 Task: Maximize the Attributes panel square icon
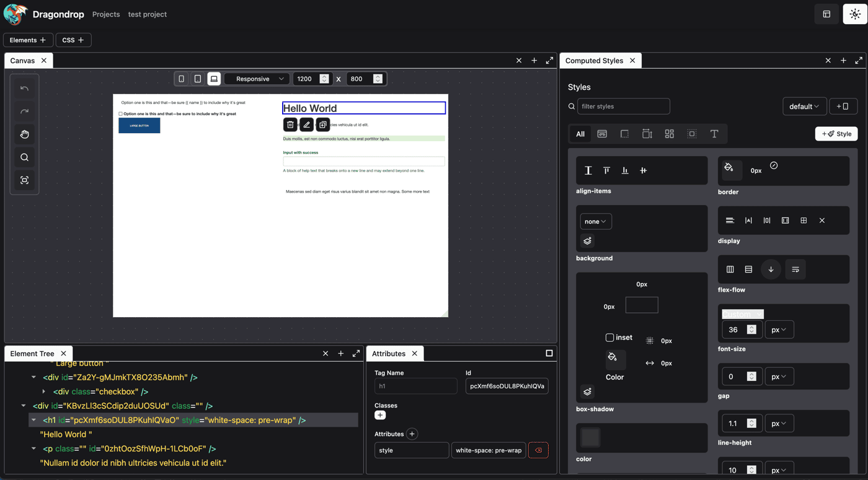549,353
